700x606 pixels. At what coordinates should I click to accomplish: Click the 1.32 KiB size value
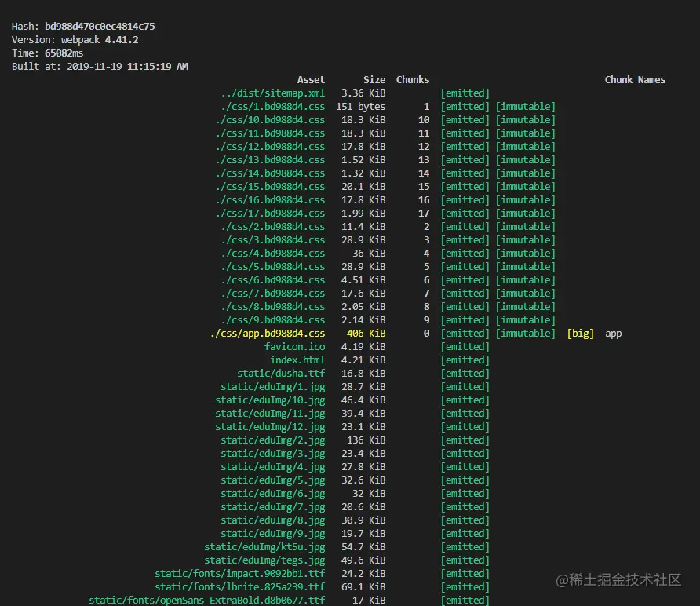(x=363, y=173)
